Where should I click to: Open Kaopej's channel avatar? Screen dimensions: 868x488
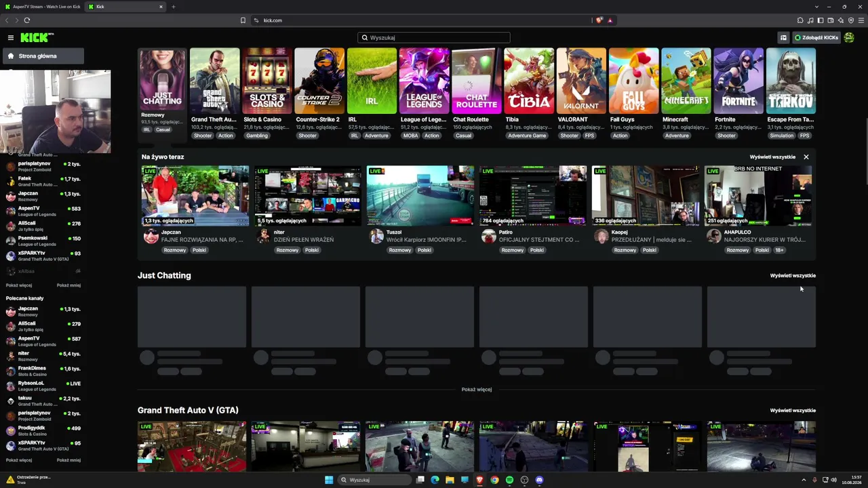(x=601, y=236)
